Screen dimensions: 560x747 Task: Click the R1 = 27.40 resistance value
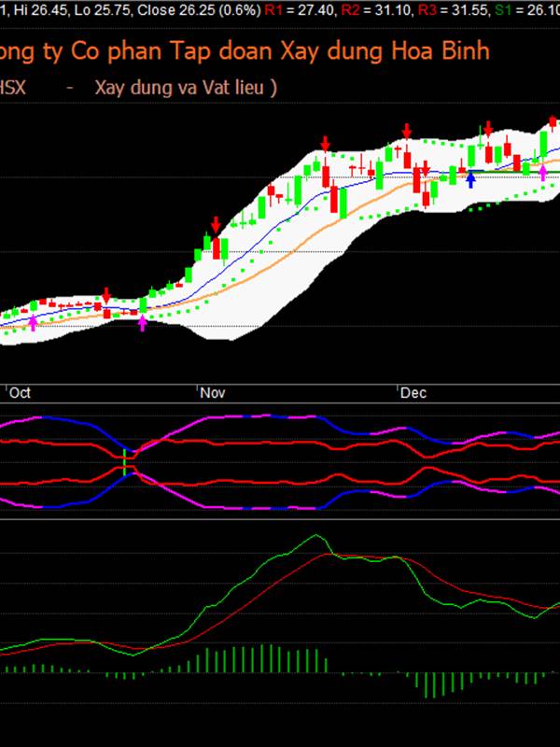pyautogui.click(x=299, y=9)
